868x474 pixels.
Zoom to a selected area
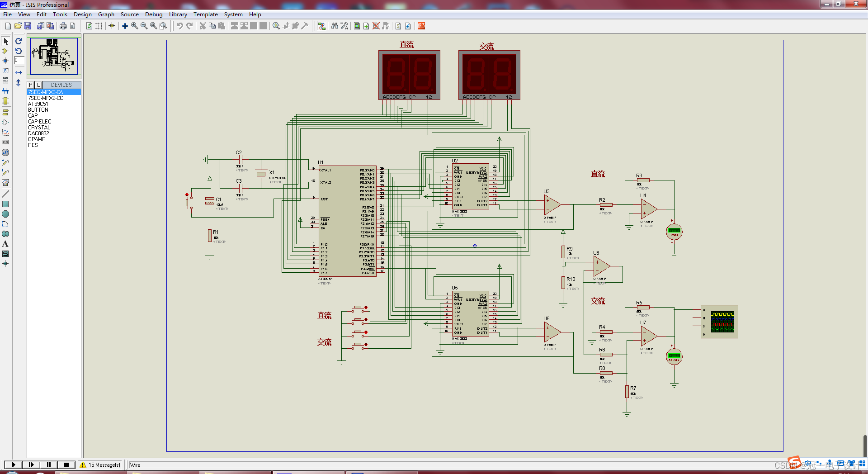163,26
